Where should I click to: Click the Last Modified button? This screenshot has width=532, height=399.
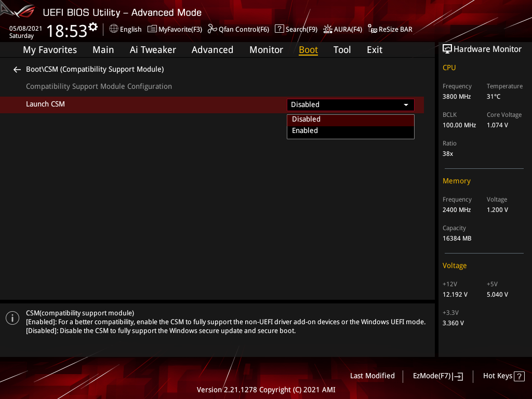[372, 376]
